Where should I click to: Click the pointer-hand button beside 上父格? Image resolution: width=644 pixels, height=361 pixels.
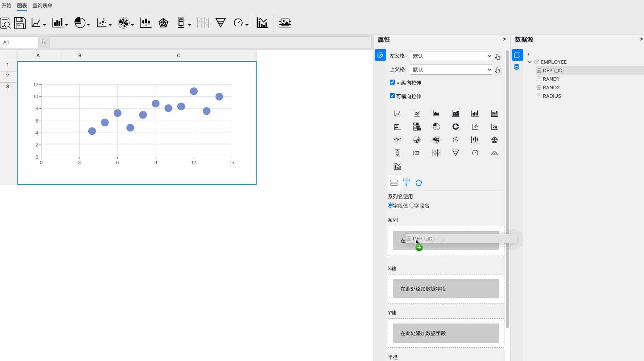click(x=498, y=70)
